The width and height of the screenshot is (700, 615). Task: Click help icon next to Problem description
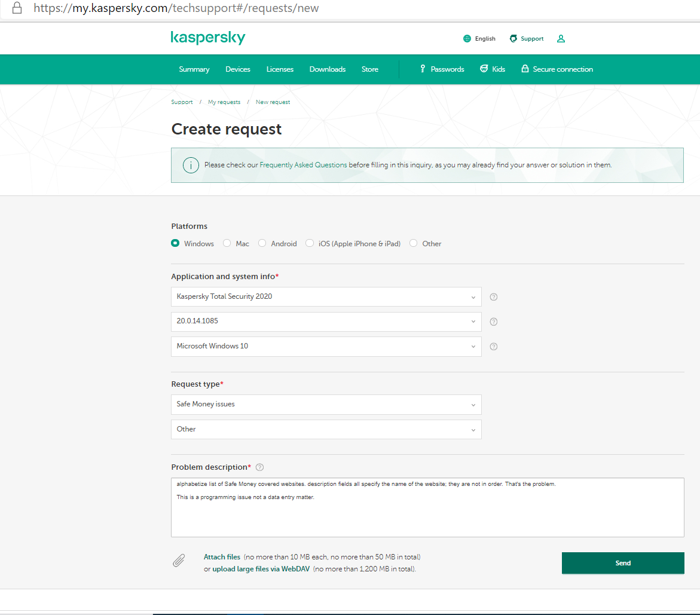click(x=260, y=467)
